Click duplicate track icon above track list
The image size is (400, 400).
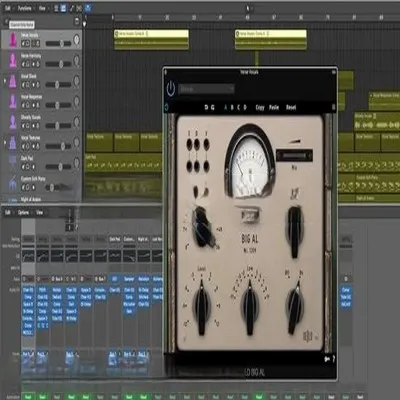(x=77, y=22)
